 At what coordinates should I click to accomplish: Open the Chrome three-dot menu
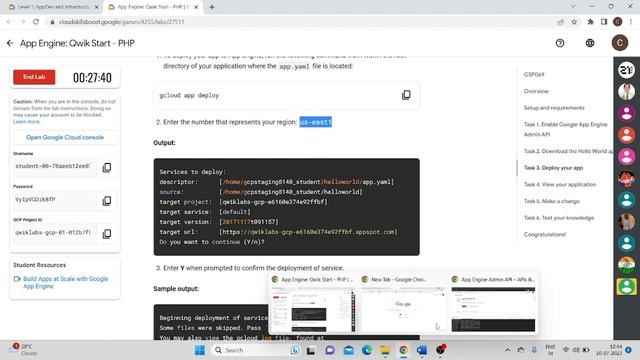click(631, 22)
